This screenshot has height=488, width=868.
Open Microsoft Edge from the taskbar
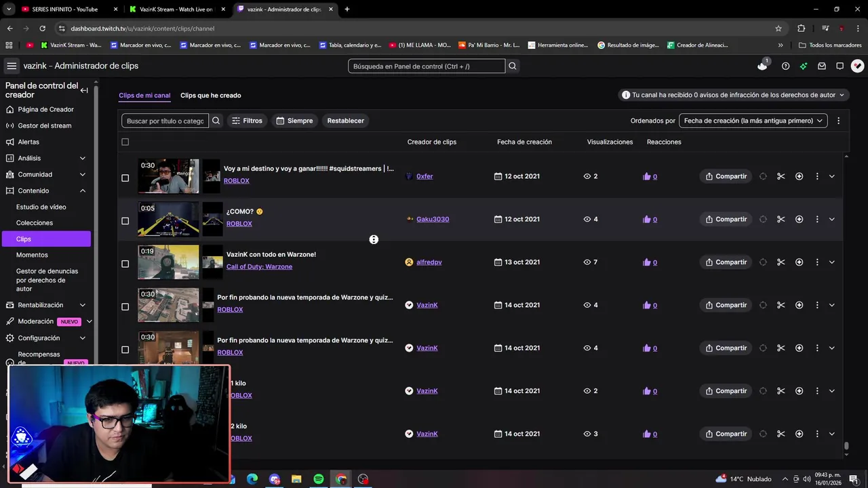pos(252,479)
